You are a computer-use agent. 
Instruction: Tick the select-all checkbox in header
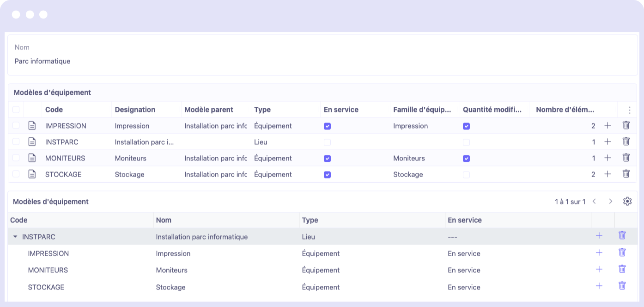point(16,110)
